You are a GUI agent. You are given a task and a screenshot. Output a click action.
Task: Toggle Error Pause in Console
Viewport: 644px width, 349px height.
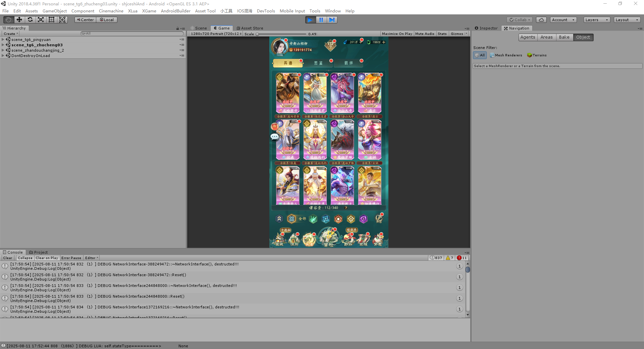[x=71, y=258]
